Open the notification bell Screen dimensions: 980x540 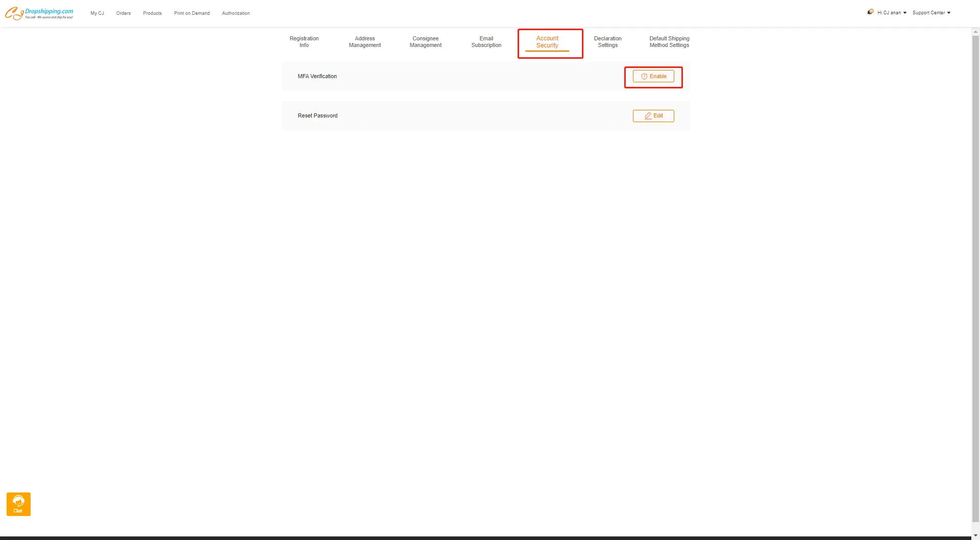pos(870,12)
